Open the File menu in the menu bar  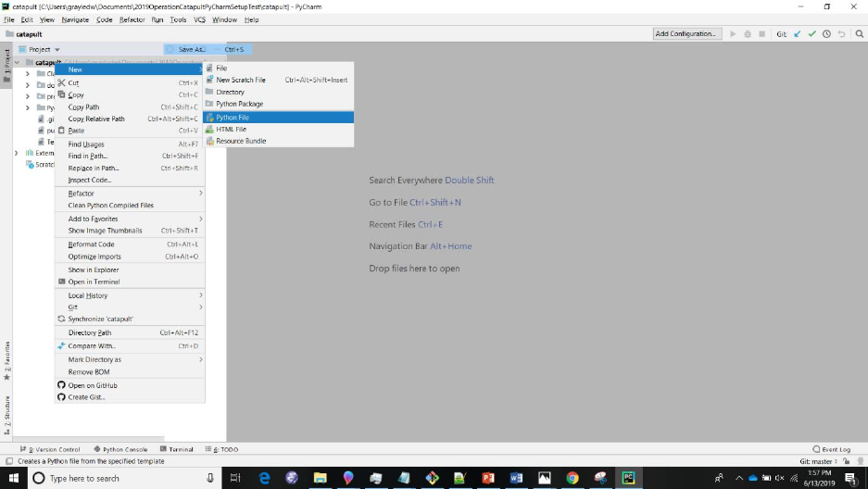click(x=9, y=19)
